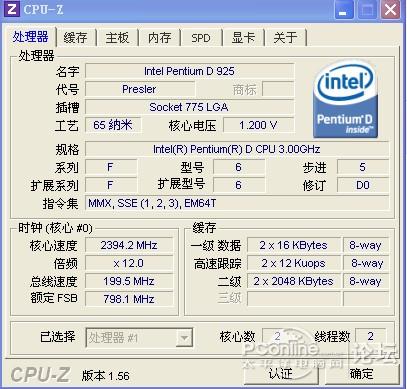Open the 显卡 tab
This screenshot has width=407, height=389.
pos(243,37)
